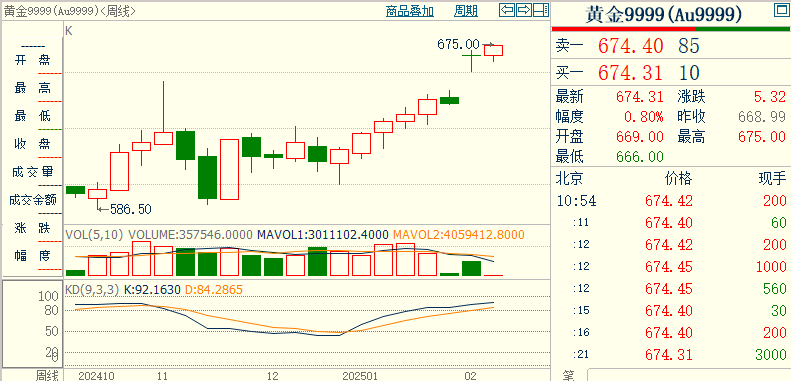Image resolution: width=791 pixels, height=381 pixels.
Task: Open the 周期 period selector
Action: [x=466, y=11]
